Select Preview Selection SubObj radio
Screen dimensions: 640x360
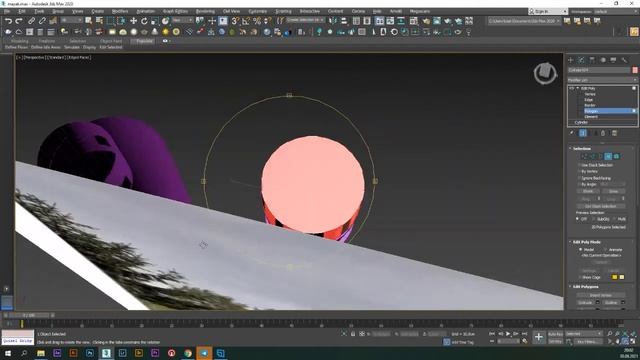click(x=594, y=219)
